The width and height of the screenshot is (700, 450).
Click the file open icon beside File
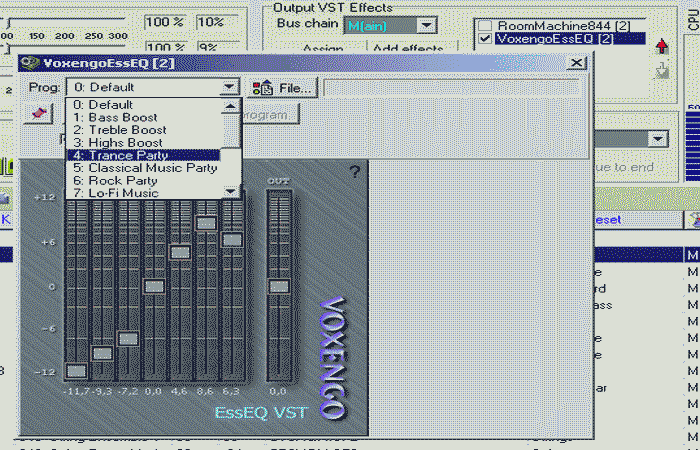[262, 88]
